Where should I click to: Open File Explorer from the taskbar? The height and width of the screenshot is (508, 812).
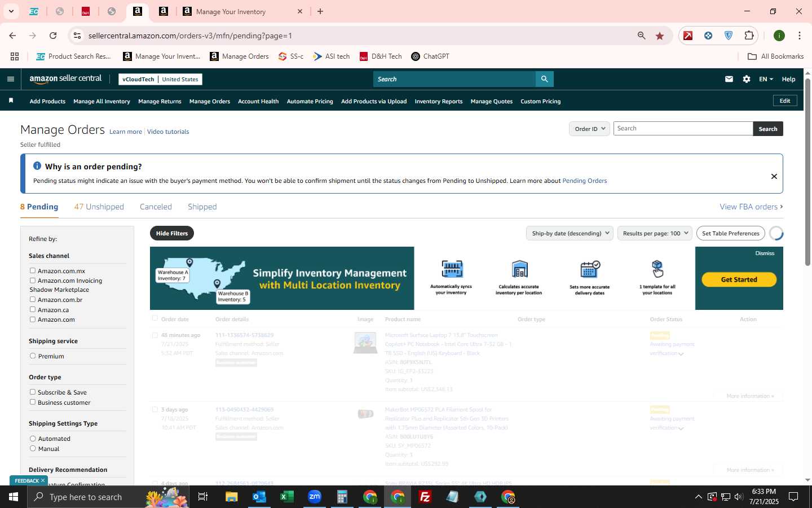[x=232, y=497]
